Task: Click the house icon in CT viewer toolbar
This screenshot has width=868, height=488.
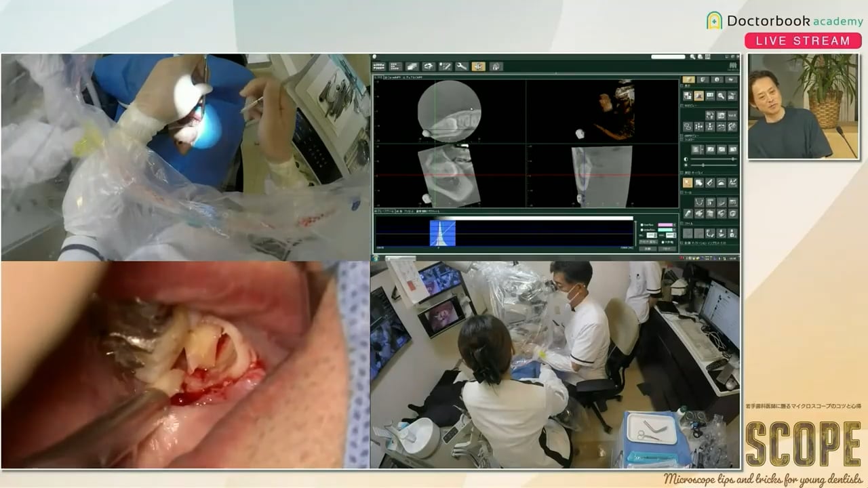Action: tap(496, 66)
